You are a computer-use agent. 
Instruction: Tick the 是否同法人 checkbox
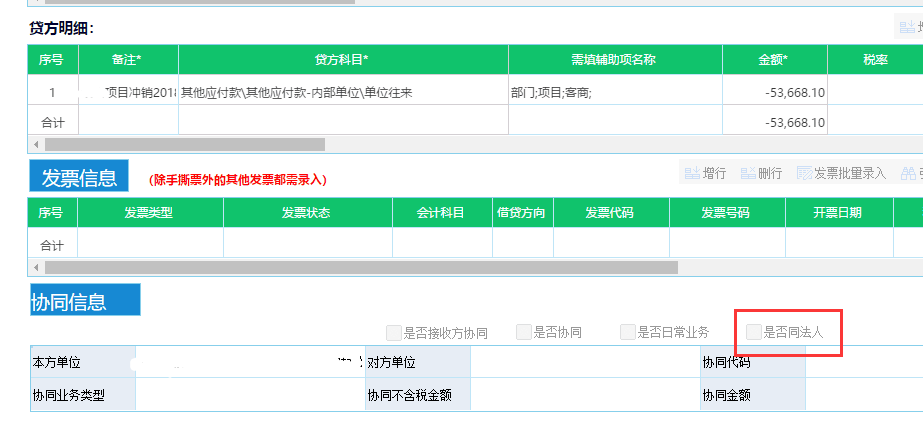pyautogui.click(x=754, y=332)
